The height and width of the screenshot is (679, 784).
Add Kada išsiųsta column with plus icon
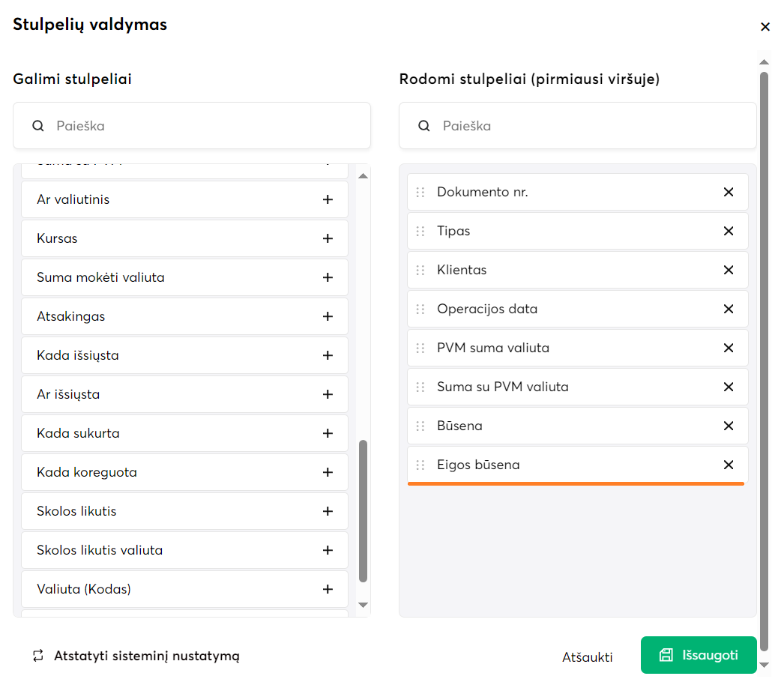[x=328, y=355]
